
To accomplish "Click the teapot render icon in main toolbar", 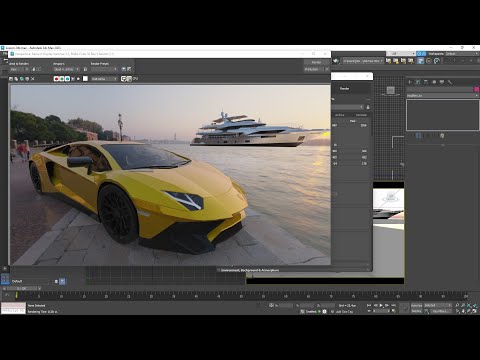I will (x=336, y=61).
